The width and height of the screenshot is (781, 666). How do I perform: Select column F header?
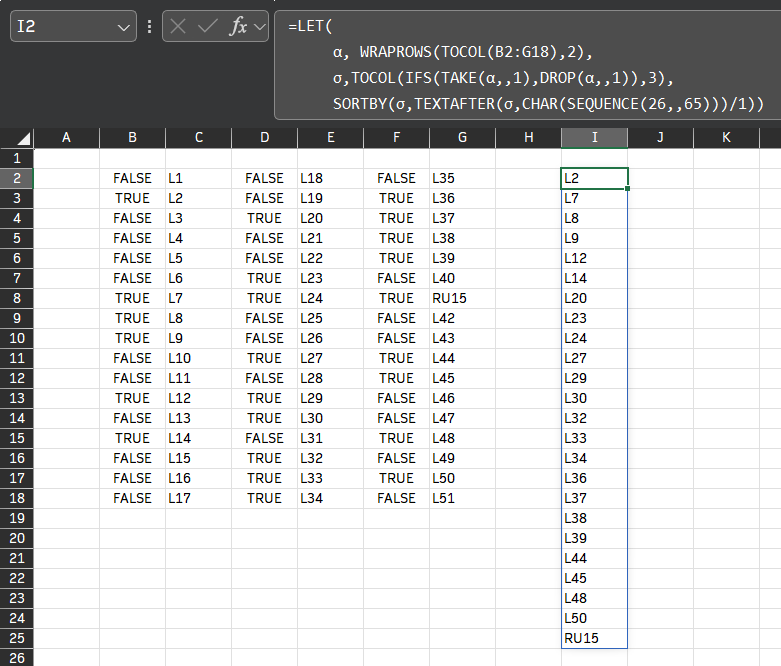coord(396,138)
